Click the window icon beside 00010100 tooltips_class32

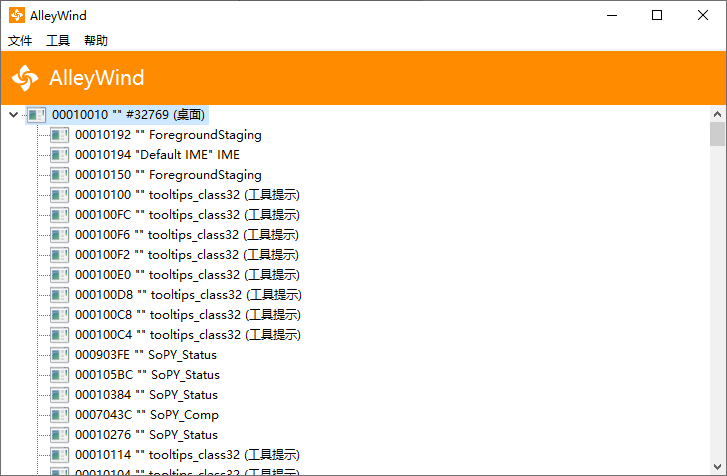point(60,195)
